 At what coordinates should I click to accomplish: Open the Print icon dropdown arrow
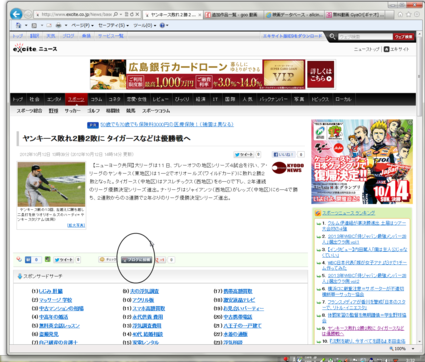pyautogui.click(x=66, y=25)
